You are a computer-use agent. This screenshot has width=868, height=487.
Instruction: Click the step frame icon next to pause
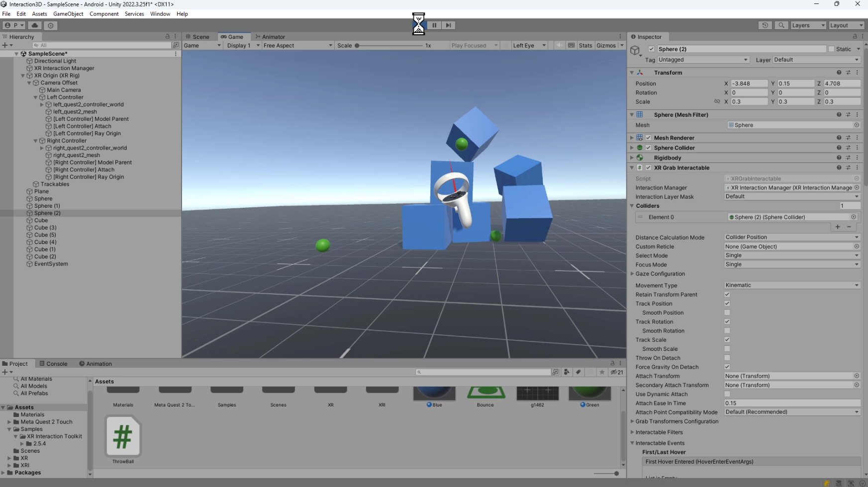(x=448, y=25)
